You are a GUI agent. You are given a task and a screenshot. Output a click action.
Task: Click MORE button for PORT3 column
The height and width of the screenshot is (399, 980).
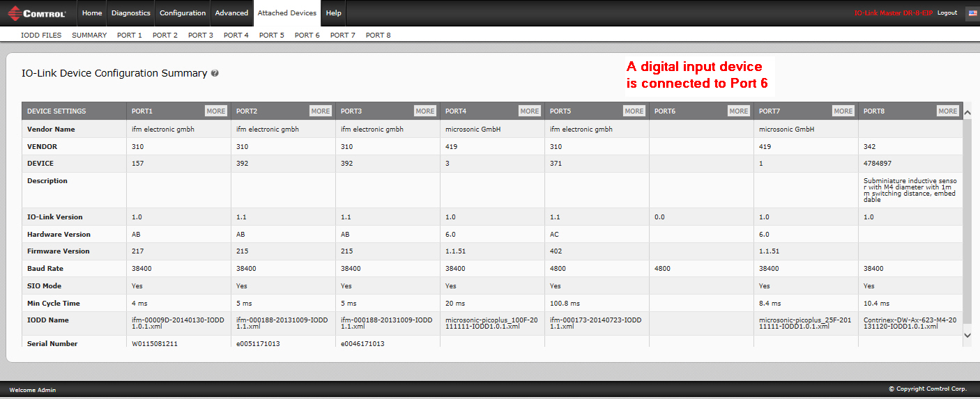pos(425,111)
